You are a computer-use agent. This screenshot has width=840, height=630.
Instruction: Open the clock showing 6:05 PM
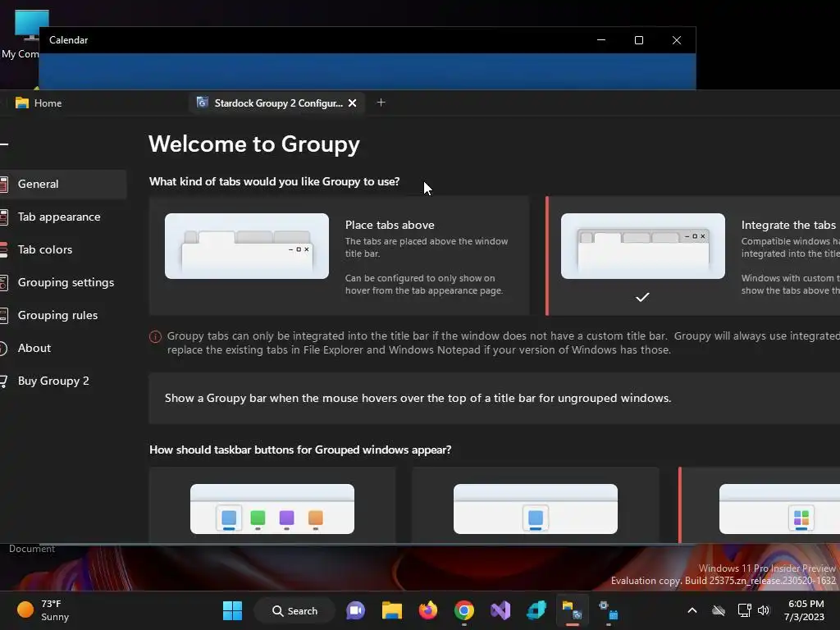[x=805, y=610]
